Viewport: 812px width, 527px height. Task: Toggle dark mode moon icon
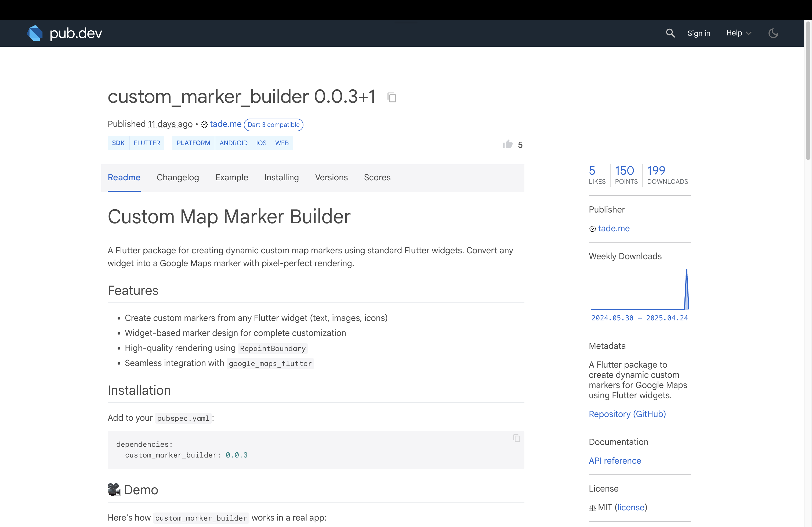pos(773,33)
